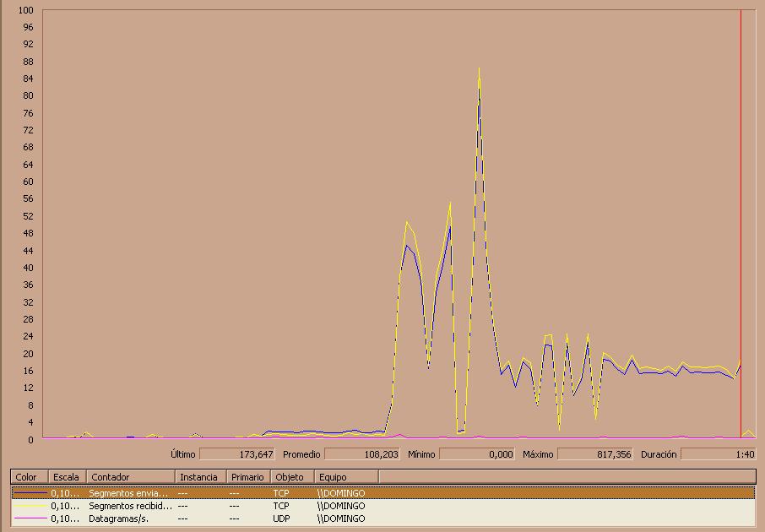Click the magenta color line swatch
The image size is (765, 532).
[x=30, y=518]
